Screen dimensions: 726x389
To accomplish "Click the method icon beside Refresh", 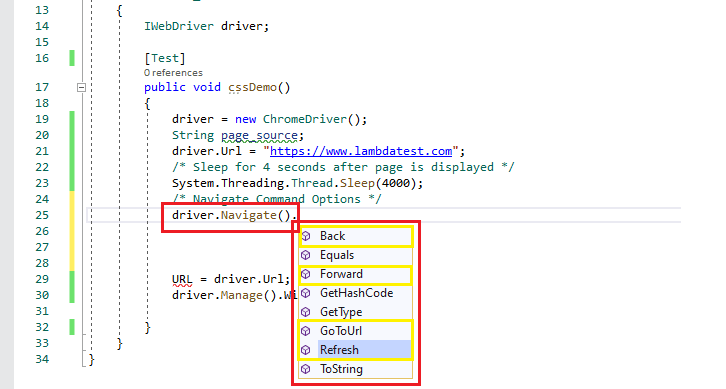I will [306, 350].
